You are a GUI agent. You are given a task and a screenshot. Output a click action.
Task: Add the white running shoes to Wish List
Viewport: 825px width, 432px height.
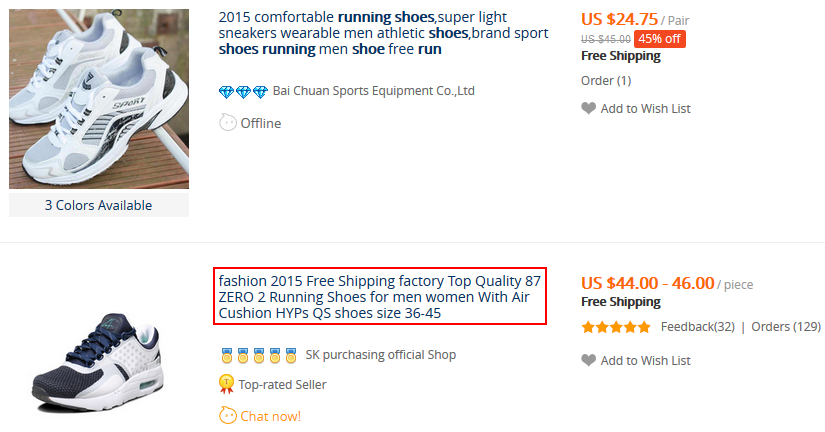645,108
